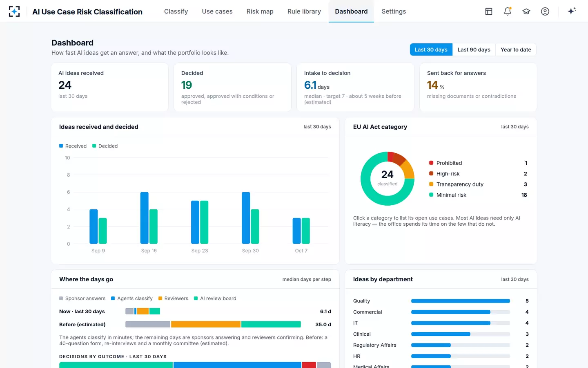Click the Oct 7 Received bar
Viewport: 588px width, 368px height.
point(297,231)
